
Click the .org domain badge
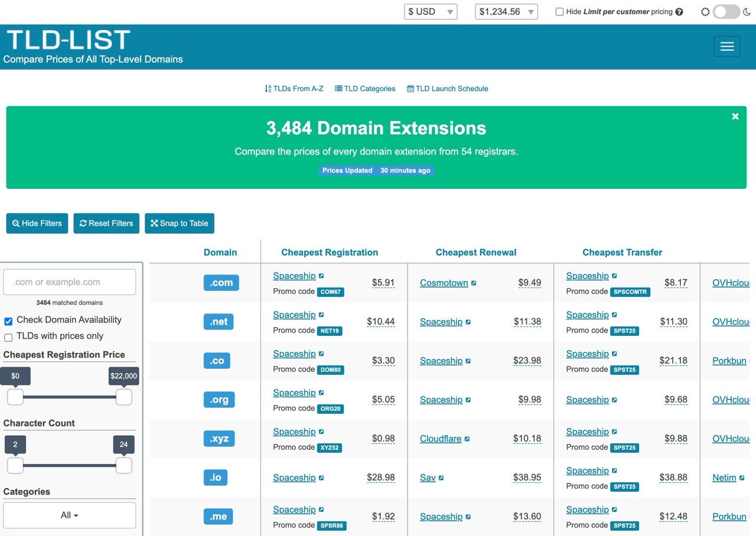219,400
